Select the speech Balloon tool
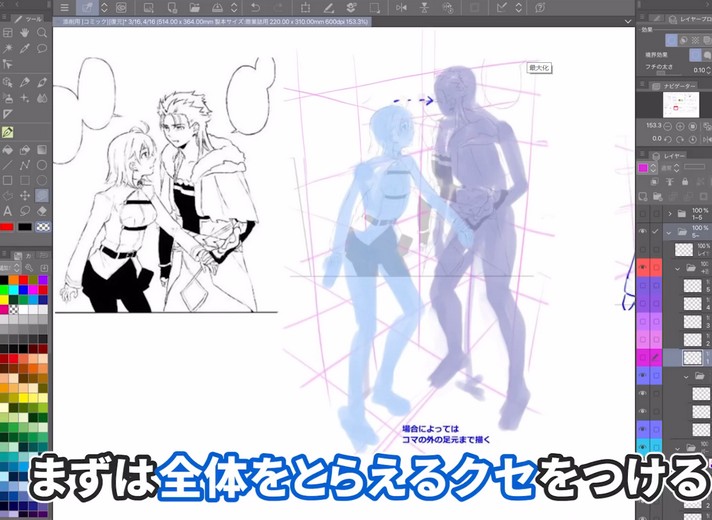712x520 pixels. click(x=42, y=49)
